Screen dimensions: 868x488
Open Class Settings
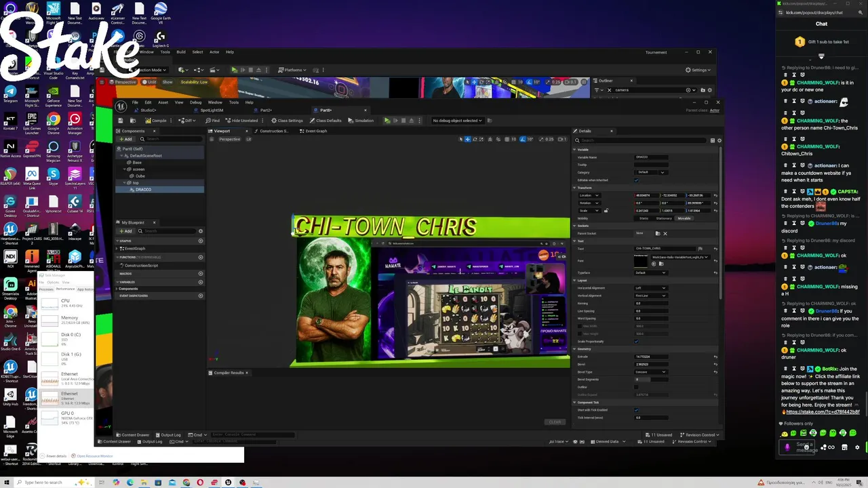pyautogui.click(x=287, y=121)
